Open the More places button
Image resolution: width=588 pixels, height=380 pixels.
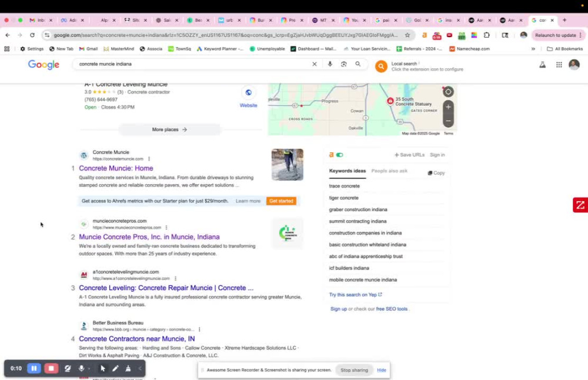tap(169, 129)
